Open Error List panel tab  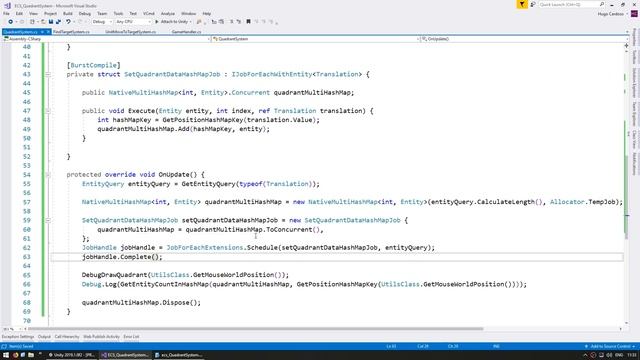pos(131,337)
